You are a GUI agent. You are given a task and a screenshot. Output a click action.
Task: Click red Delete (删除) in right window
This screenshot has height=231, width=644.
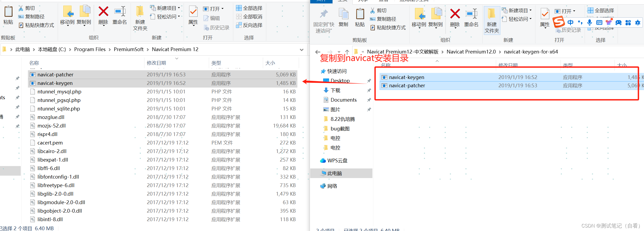[x=455, y=18]
